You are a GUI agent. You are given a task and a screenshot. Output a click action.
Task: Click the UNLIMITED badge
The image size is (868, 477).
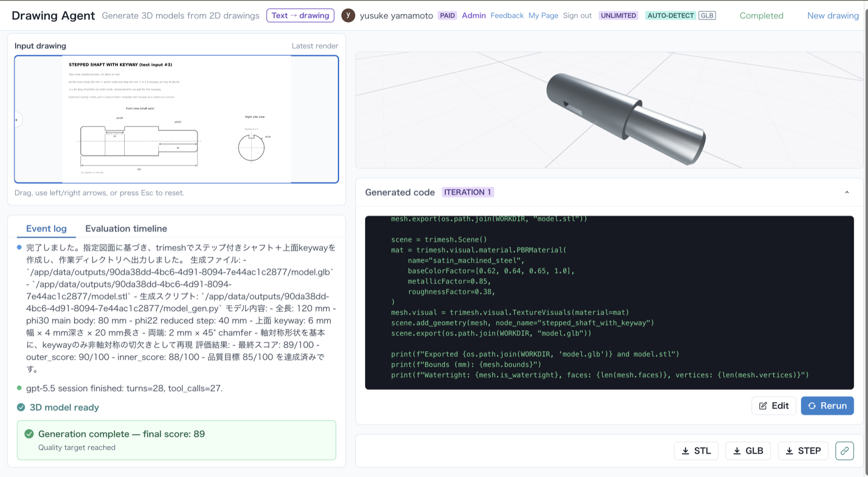point(618,15)
